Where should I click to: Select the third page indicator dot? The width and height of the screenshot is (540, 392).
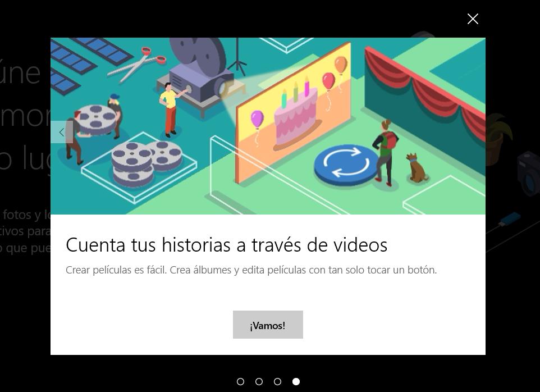coord(277,382)
